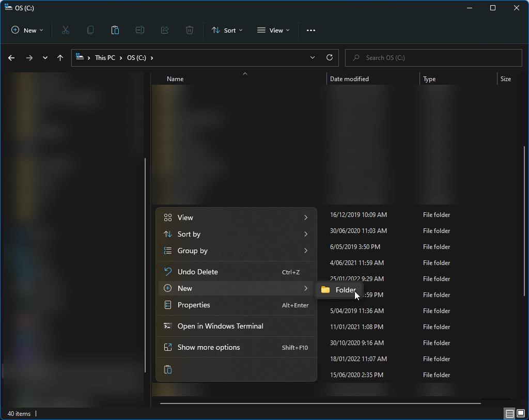529x420 pixels.
Task: Choose Open in Windows Terminal
Action: point(220,326)
